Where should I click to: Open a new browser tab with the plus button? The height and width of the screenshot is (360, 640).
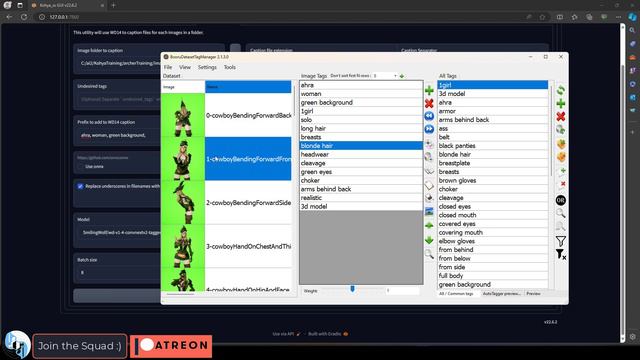click(x=113, y=5)
